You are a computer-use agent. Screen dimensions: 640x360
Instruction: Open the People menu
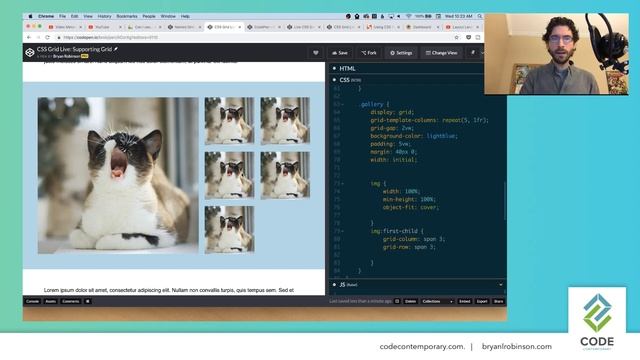149,16
